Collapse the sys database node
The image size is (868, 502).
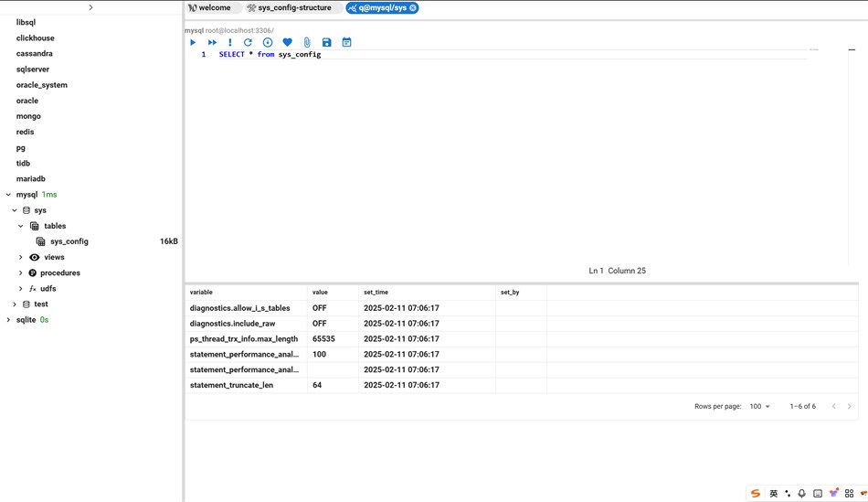tap(15, 210)
